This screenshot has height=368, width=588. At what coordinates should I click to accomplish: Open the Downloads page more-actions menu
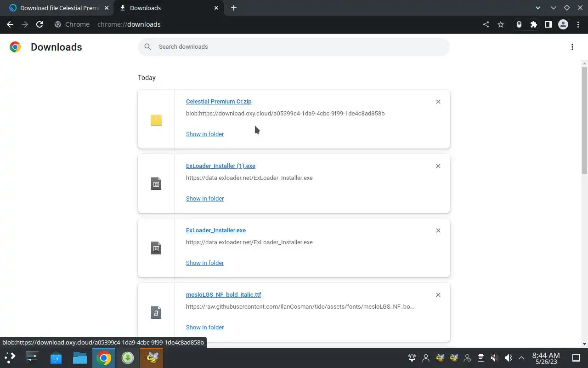coord(572,47)
